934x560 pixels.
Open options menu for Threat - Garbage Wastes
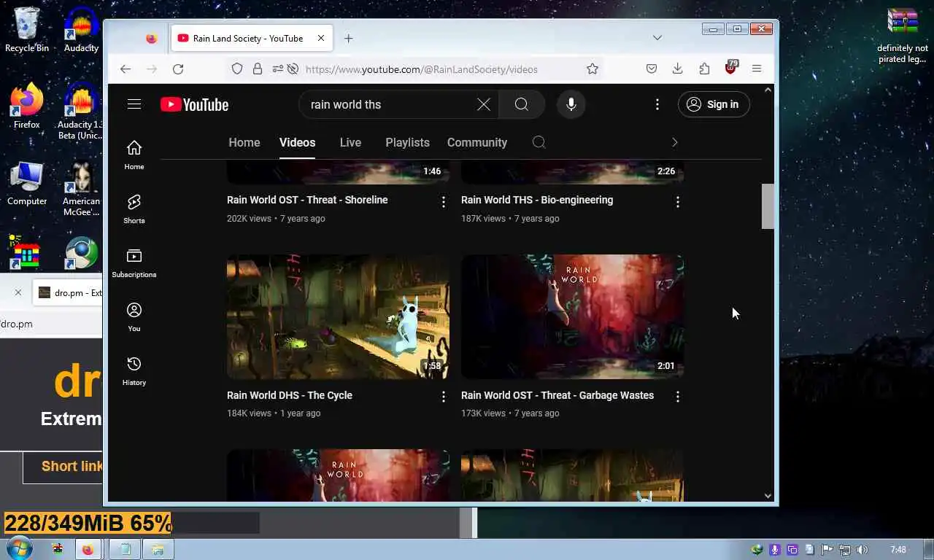pyautogui.click(x=677, y=397)
